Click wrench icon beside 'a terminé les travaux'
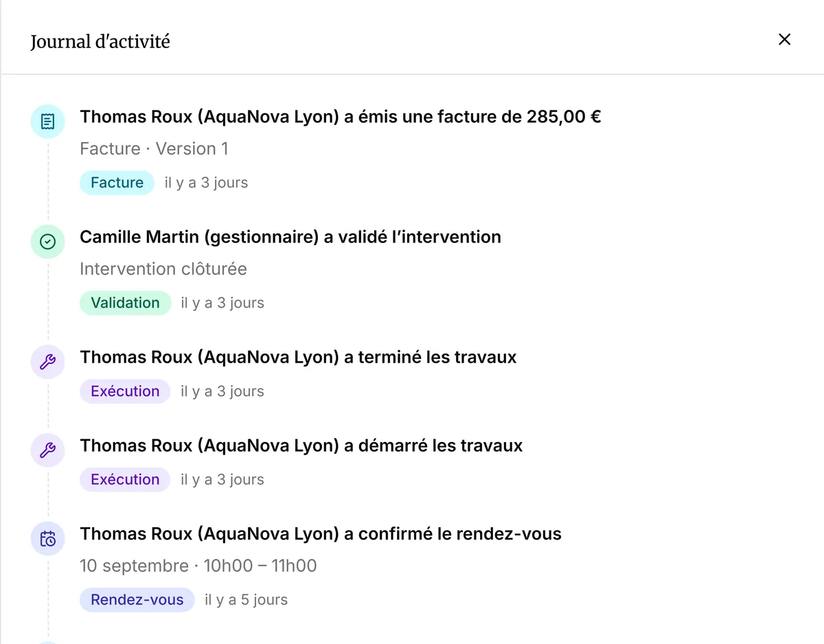 click(47, 363)
